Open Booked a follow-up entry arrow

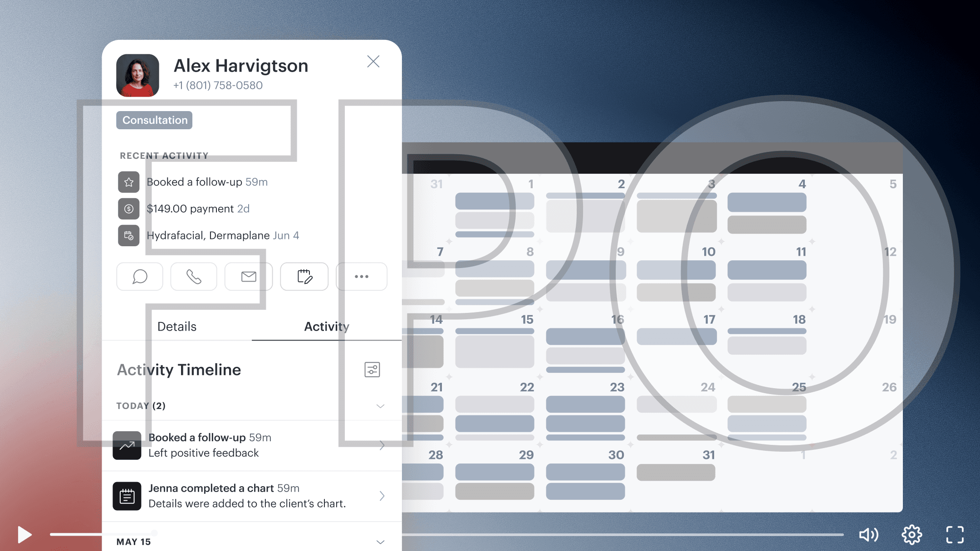coord(382,445)
